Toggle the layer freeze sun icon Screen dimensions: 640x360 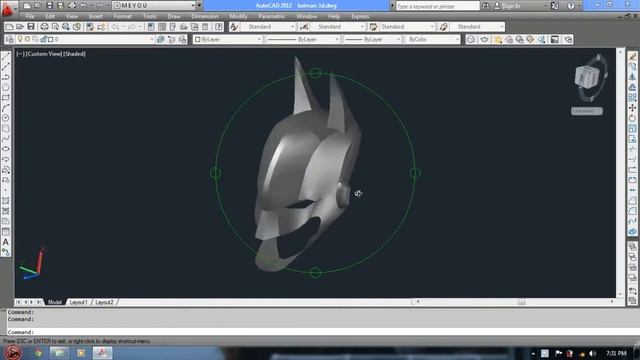coord(27,39)
